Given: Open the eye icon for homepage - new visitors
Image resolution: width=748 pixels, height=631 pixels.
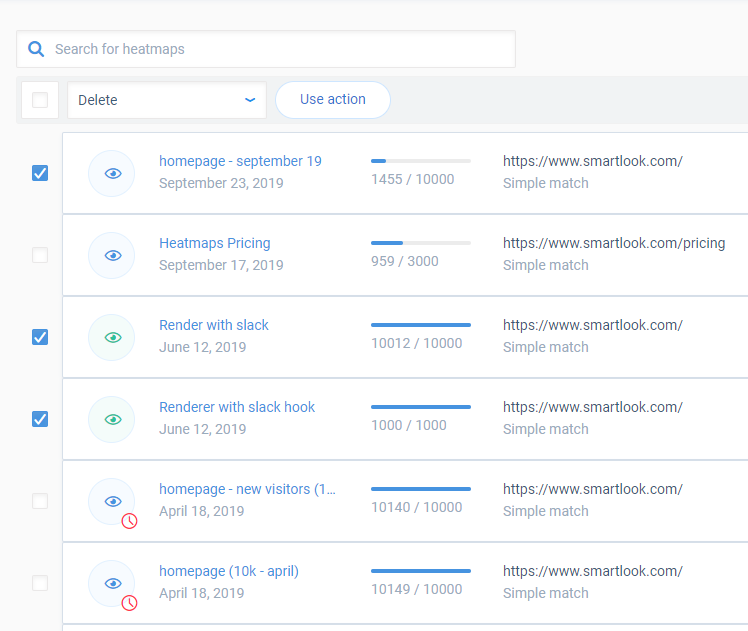Looking at the screenshot, I should coord(112,502).
